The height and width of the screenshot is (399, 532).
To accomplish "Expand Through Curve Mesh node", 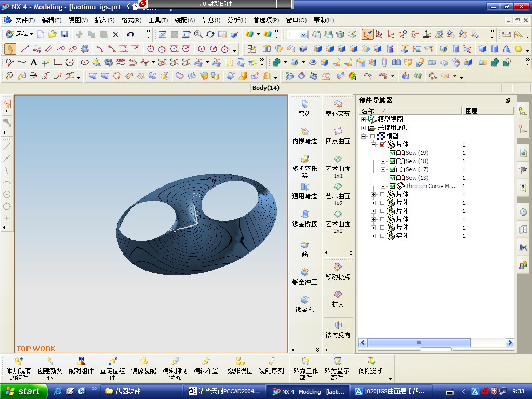I will 383,186.
